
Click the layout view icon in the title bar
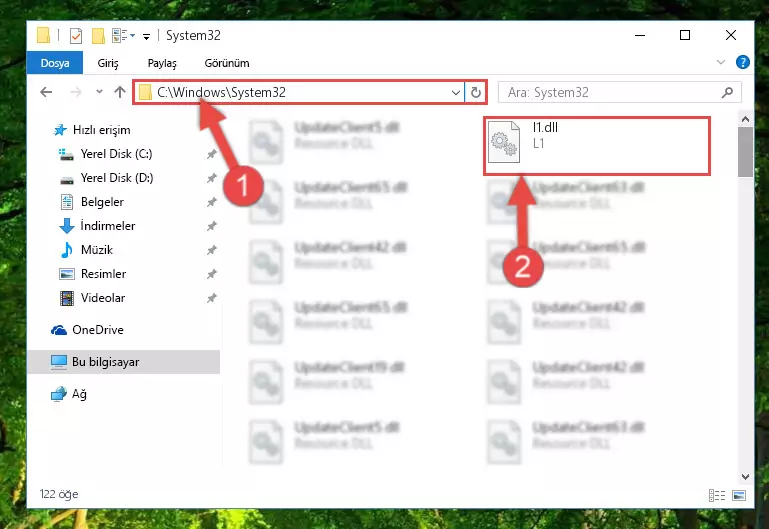point(120,35)
